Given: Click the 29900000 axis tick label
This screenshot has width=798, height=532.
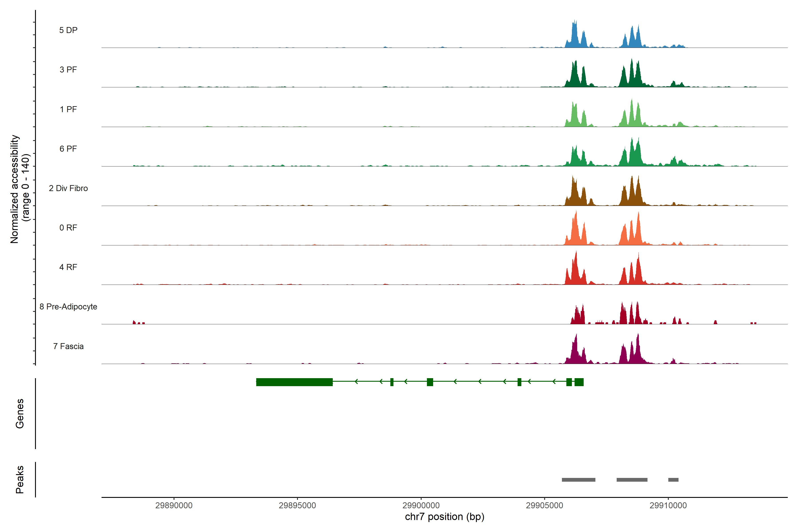Looking at the screenshot, I should pyautogui.click(x=421, y=505).
